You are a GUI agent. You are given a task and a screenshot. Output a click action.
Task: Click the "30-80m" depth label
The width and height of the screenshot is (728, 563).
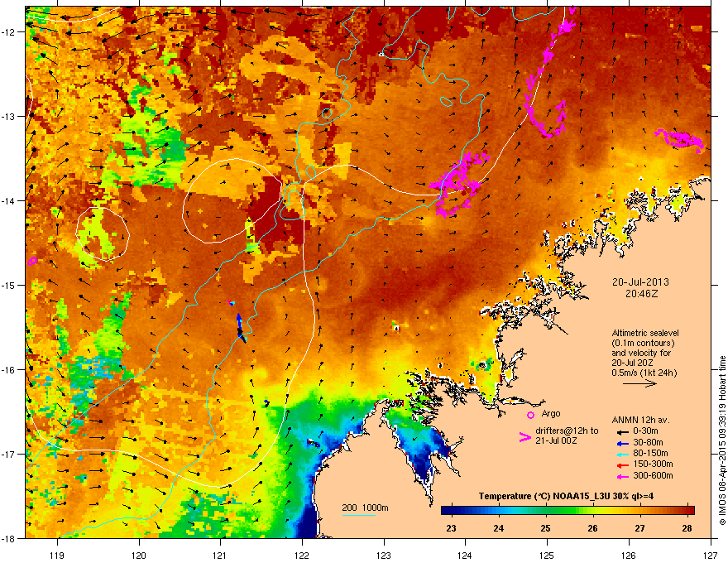tap(648, 443)
